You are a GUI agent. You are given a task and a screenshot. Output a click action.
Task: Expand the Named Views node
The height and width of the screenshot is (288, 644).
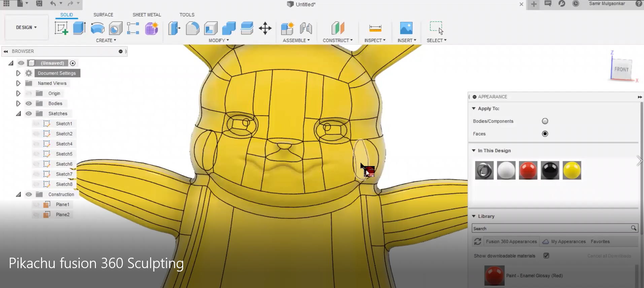[x=18, y=83]
